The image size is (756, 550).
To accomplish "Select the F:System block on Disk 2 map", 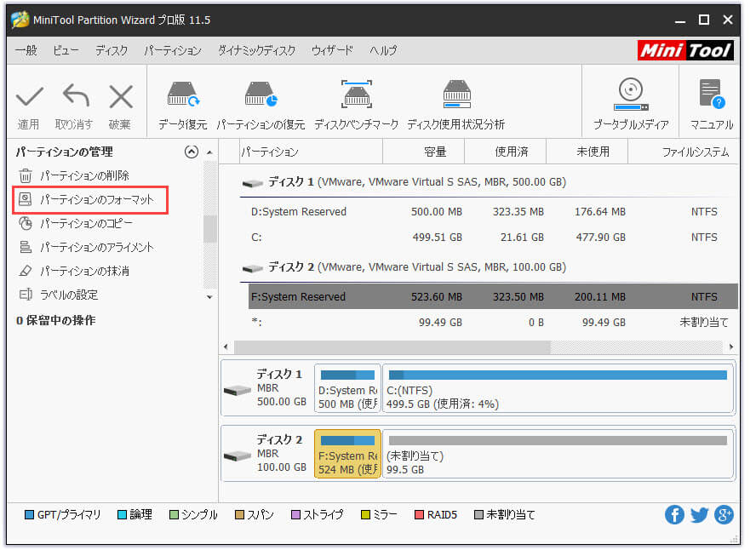I will click(x=347, y=454).
